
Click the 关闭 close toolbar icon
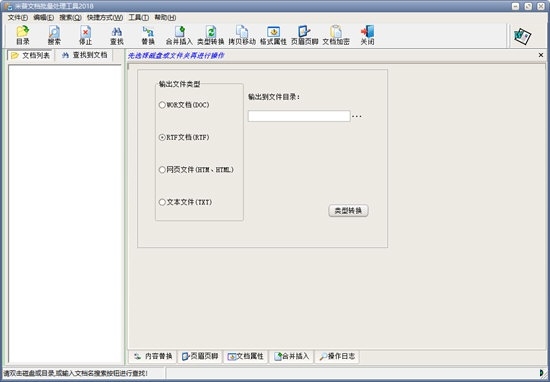pyautogui.click(x=367, y=35)
